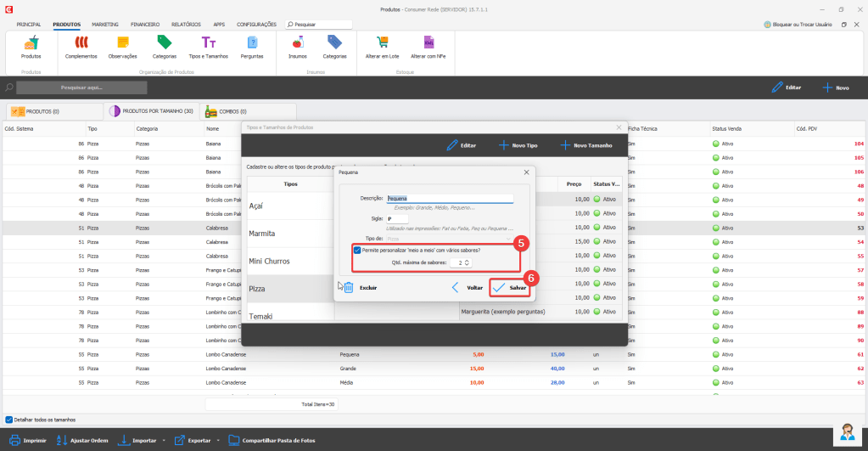
Task: Click the Descrição text field
Action: (x=450, y=199)
